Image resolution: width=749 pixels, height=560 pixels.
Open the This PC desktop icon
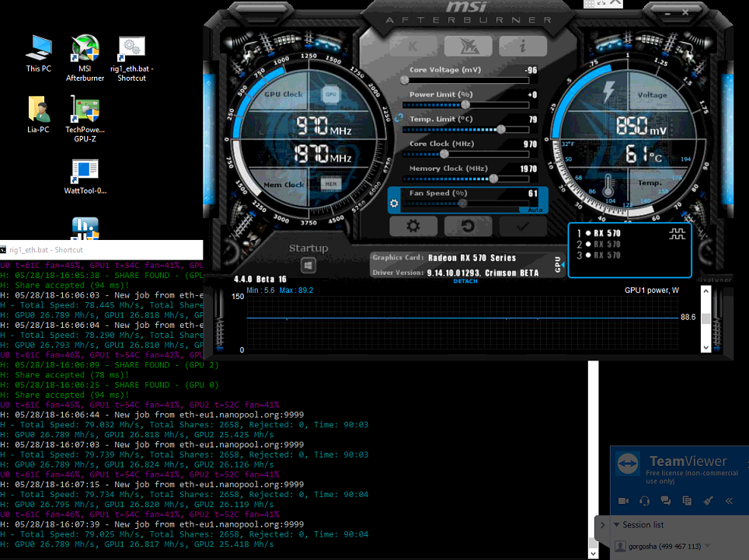pos(39,54)
